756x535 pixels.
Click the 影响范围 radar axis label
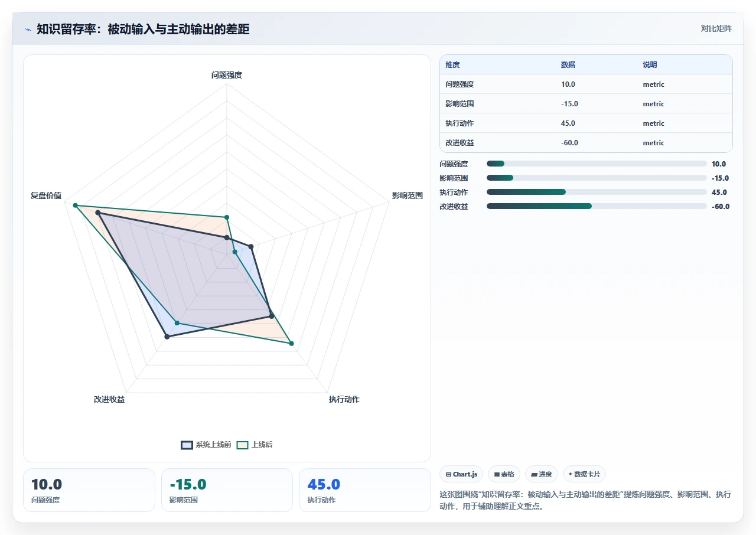click(x=408, y=195)
